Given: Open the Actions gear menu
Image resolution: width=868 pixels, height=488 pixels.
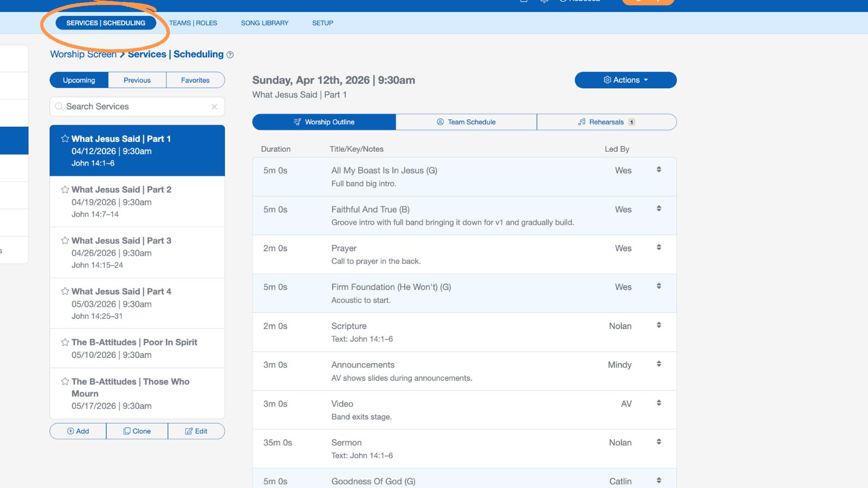Looking at the screenshot, I should (626, 80).
